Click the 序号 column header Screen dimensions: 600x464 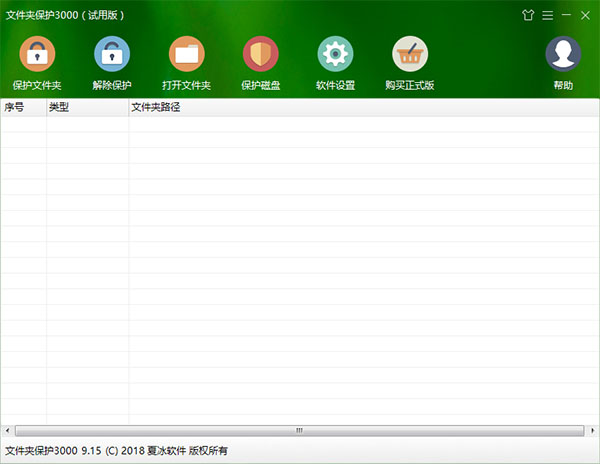point(23,107)
